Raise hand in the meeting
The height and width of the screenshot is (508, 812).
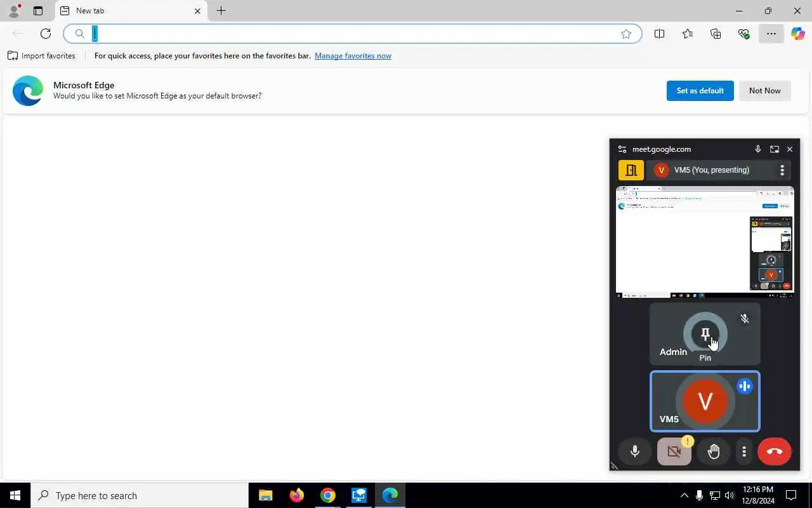[714, 451]
